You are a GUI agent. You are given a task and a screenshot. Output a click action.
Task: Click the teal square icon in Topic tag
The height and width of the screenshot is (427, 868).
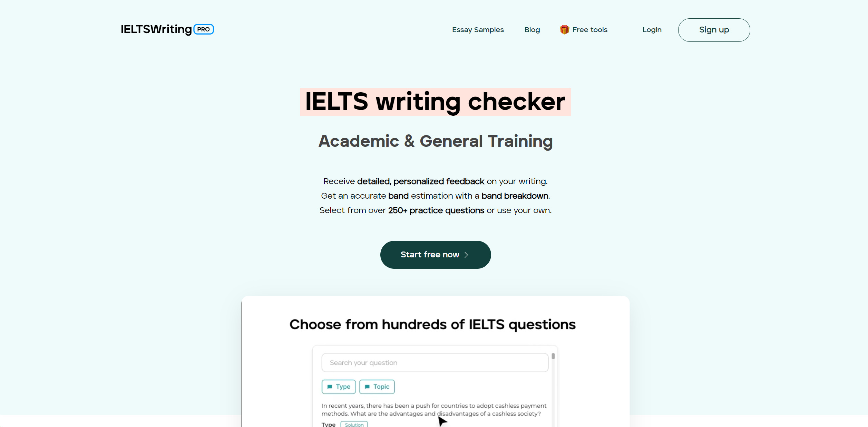(367, 387)
